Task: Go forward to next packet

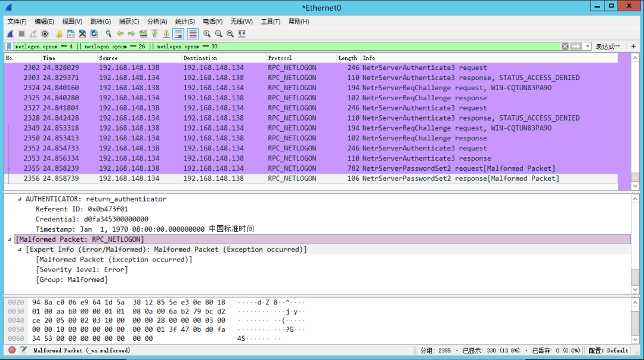Action: tap(131, 34)
